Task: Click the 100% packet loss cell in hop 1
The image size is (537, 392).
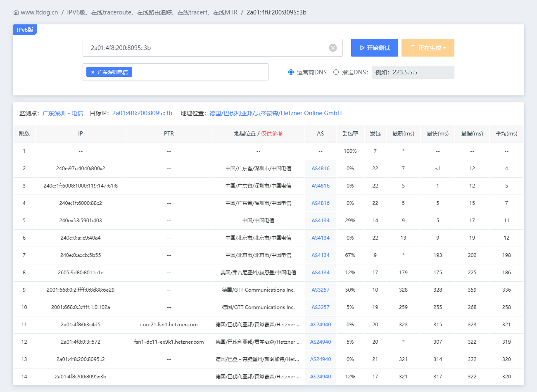Action: click(x=350, y=151)
